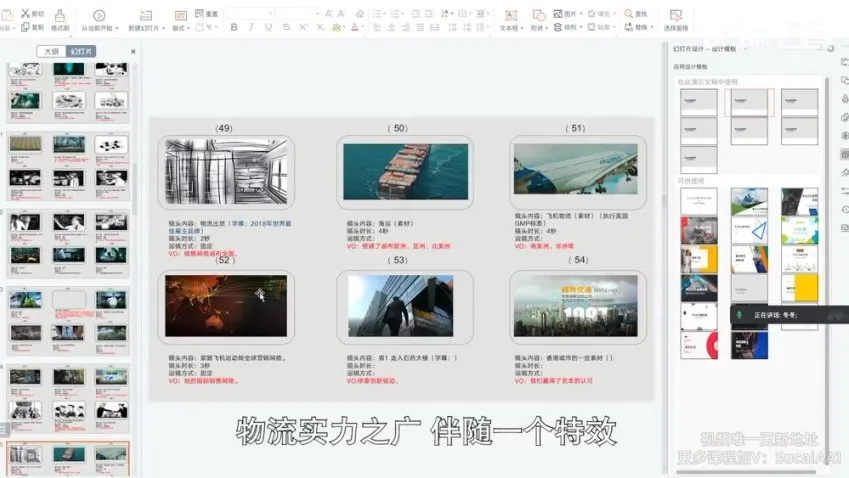Image resolution: width=849 pixels, height=478 pixels.
Task: Click the Find (查找) magnifier icon
Action: point(629,14)
